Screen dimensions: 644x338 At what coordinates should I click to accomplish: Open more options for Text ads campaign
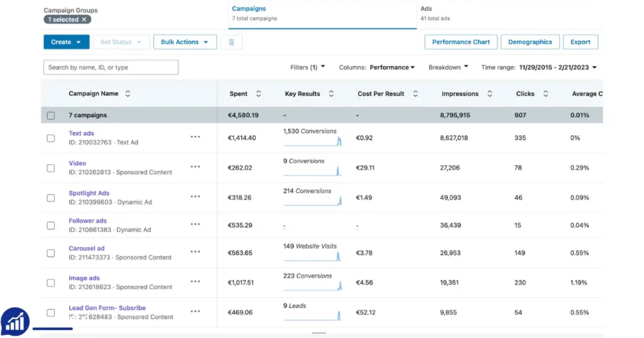196,136
